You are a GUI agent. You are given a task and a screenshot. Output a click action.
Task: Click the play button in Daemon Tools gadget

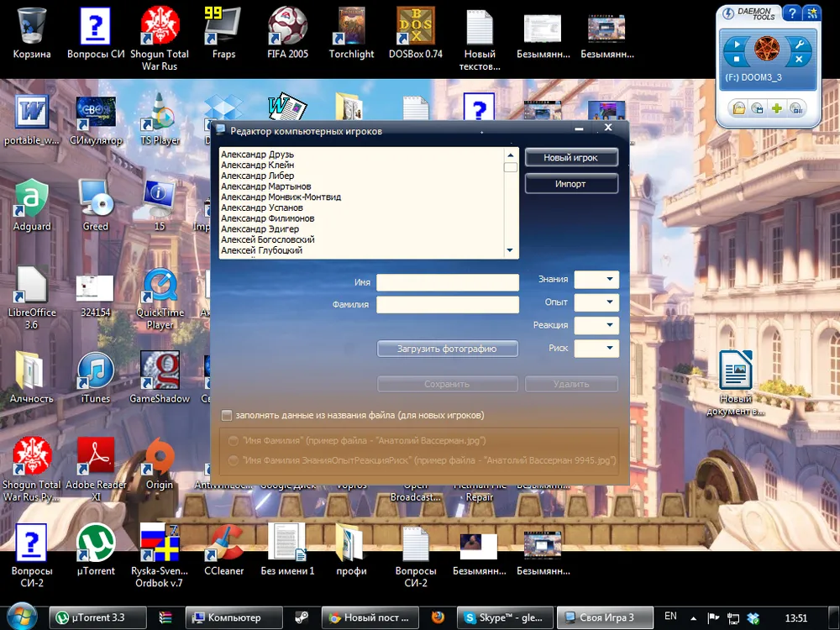click(x=737, y=44)
